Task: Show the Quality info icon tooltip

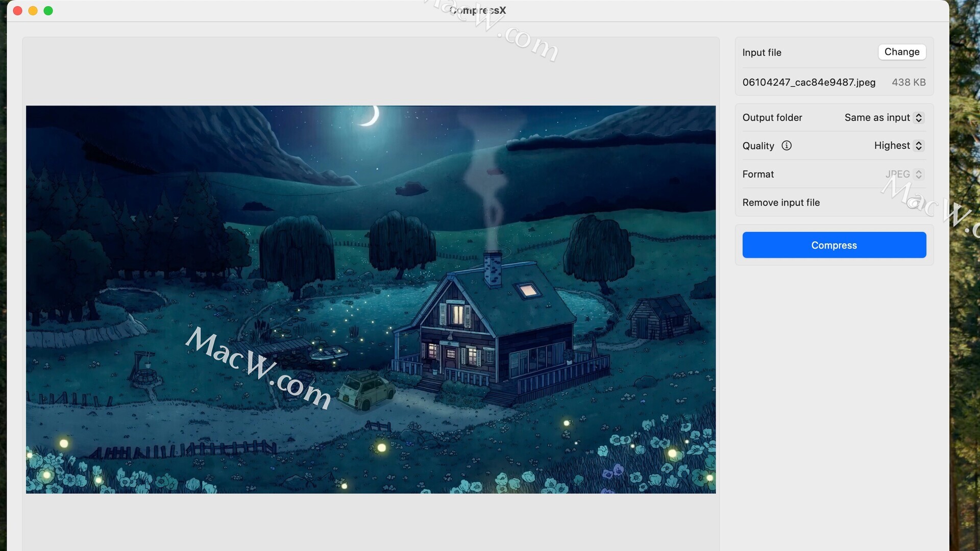Action: pyautogui.click(x=787, y=146)
